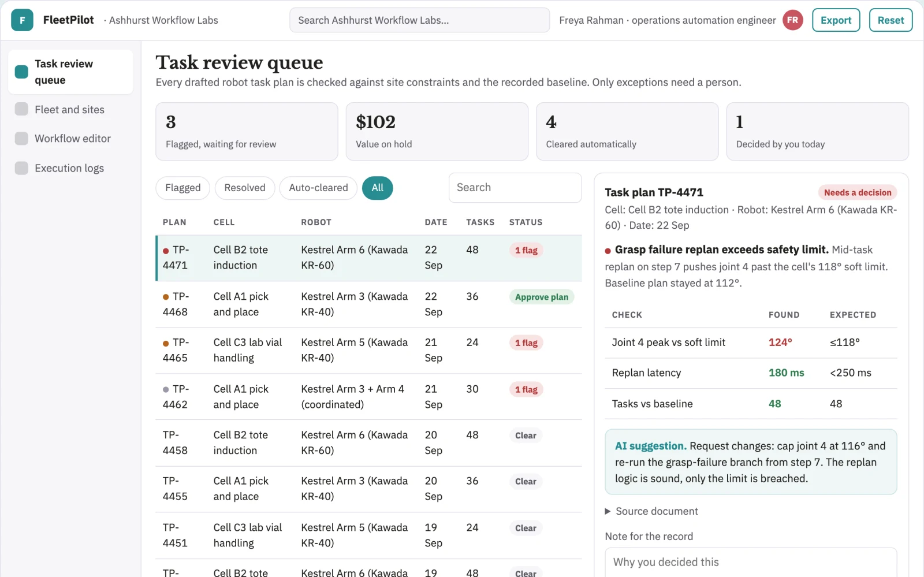
Task: Click the Replan latency check row
Action: pyautogui.click(x=751, y=373)
